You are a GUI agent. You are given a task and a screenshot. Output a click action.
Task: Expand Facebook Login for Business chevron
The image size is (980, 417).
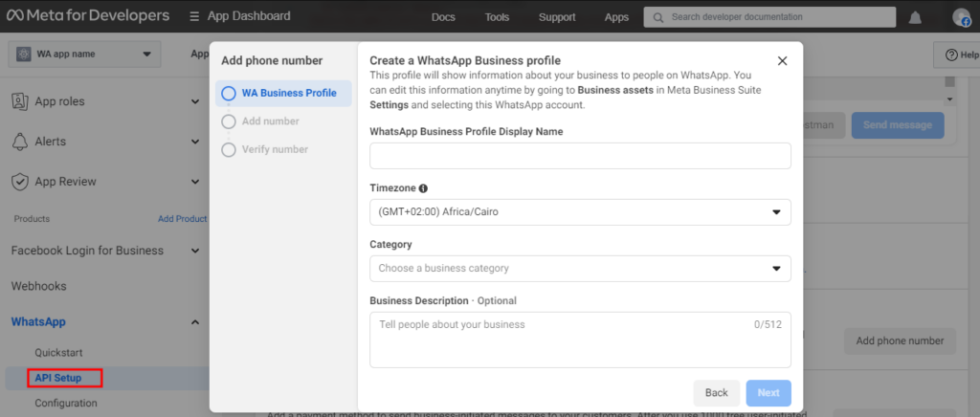coord(195,251)
